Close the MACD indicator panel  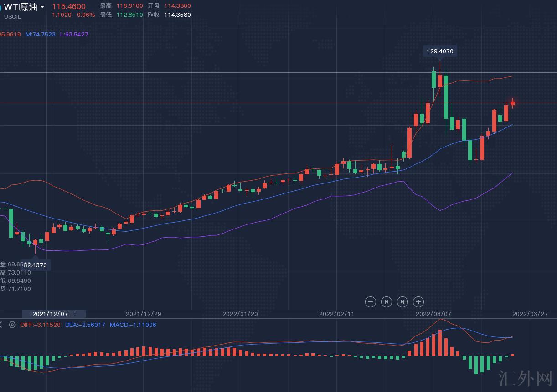click(1, 325)
